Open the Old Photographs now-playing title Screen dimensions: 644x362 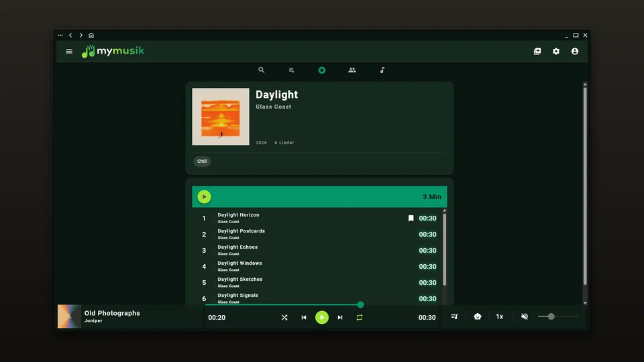point(112,313)
